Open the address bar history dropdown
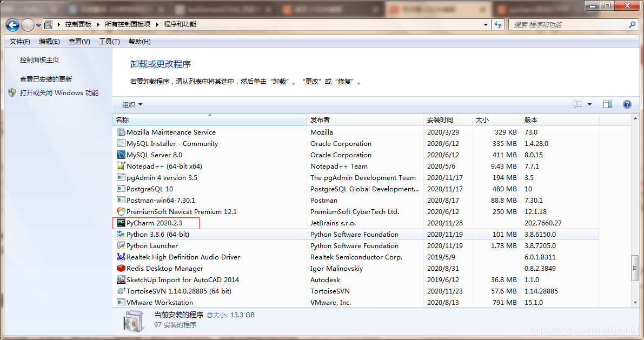 pos(486,25)
